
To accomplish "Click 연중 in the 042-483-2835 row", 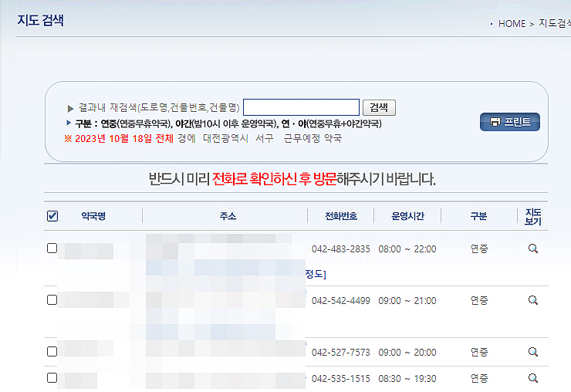I will click(x=479, y=249).
